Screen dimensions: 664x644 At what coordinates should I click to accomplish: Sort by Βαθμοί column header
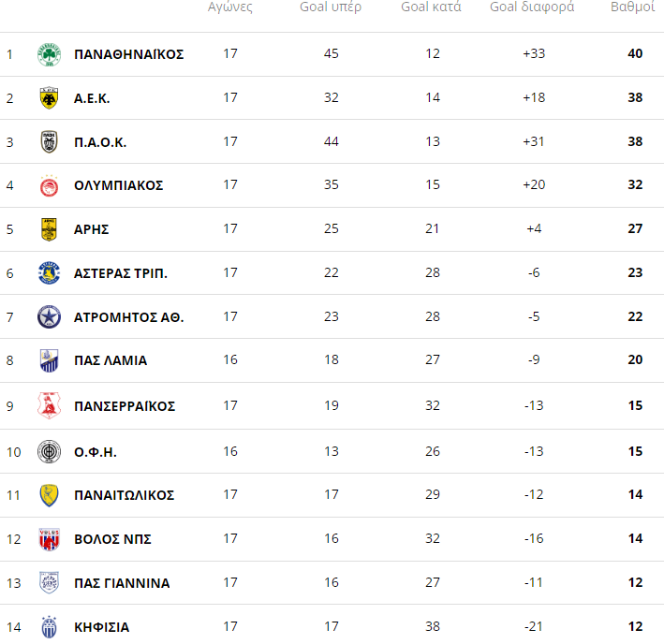pos(632,7)
